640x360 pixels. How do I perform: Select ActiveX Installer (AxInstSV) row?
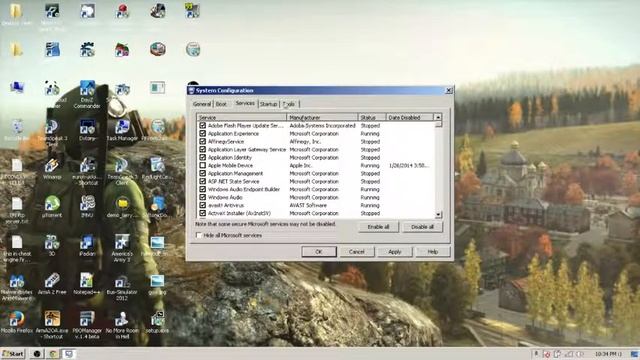316,213
